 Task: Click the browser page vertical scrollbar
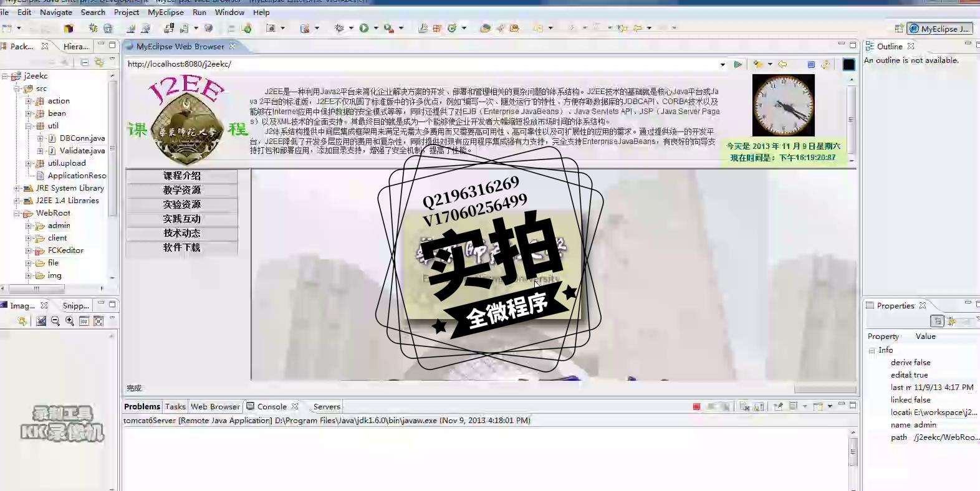pyautogui.click(x=852, y=119)
